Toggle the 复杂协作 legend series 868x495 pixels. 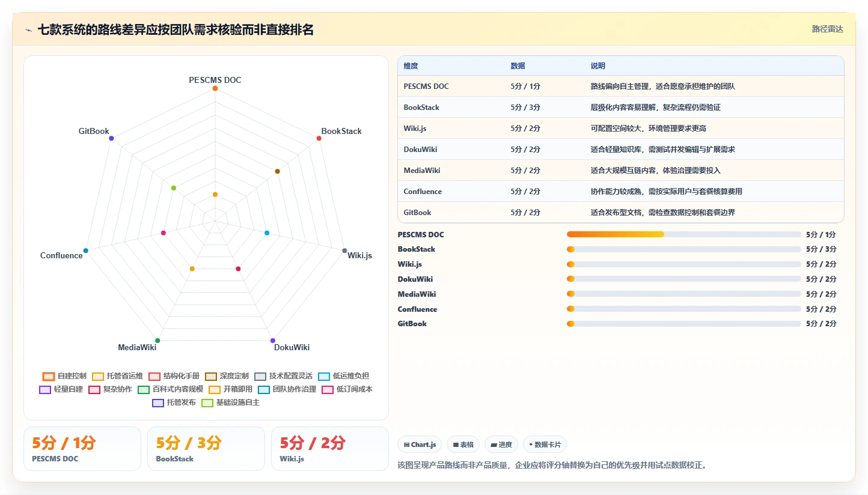coord(110,389)
